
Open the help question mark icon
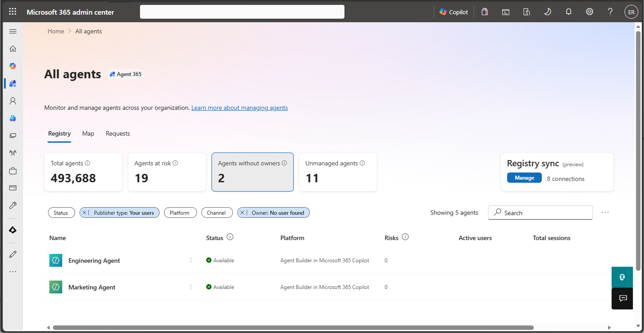pyautogui.click(x=610, y=12)
